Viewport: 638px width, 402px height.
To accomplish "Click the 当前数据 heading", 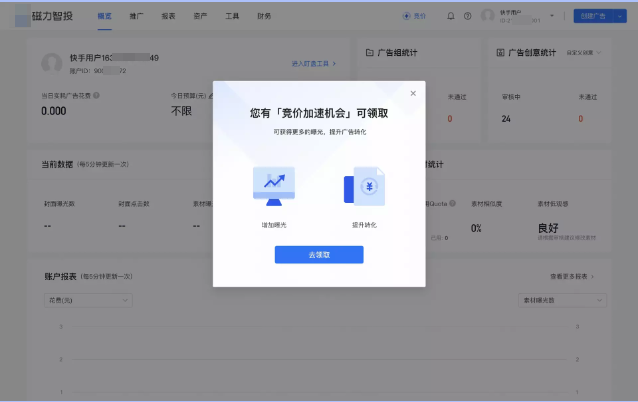I will [x=57, y=164].
